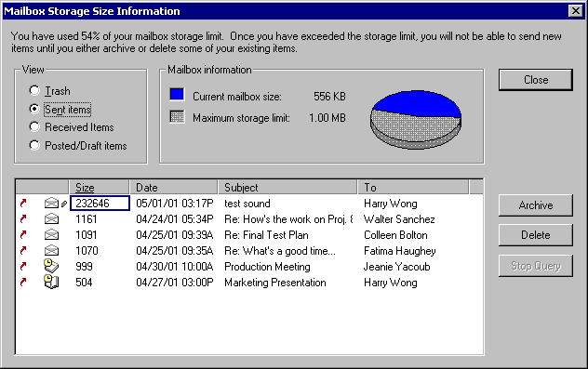Click the gray maximum storage limit swatch

coord(177,116)
